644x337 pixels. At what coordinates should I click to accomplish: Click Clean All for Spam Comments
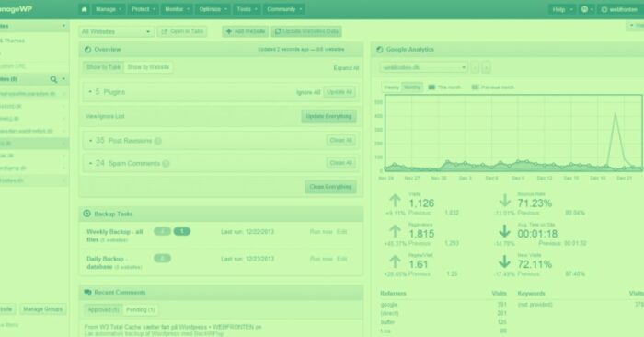pyautogui.click(x=341, y=163)
